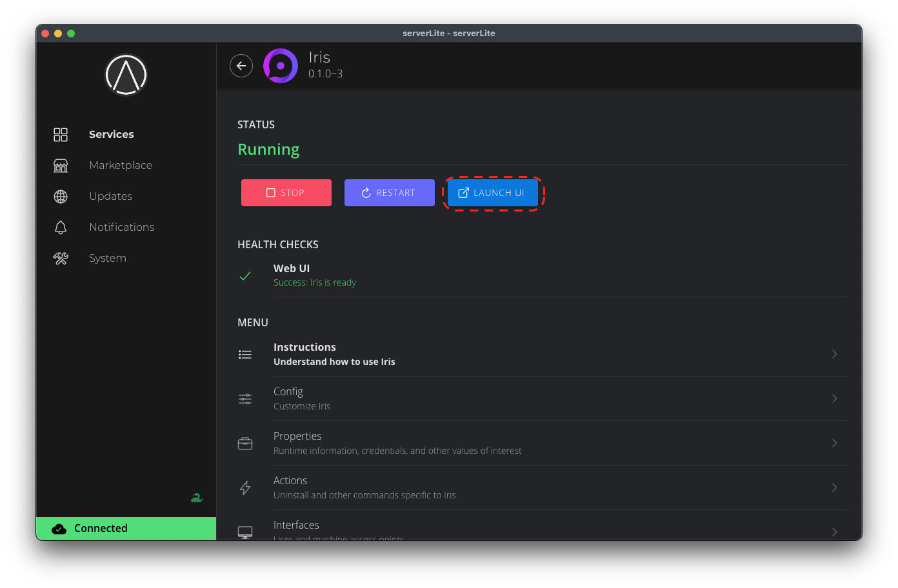Image resolution: width=898 pixels, height=588 pixels.
Task: Click the Notifications bell icon
Action: (x=61, y=228)
